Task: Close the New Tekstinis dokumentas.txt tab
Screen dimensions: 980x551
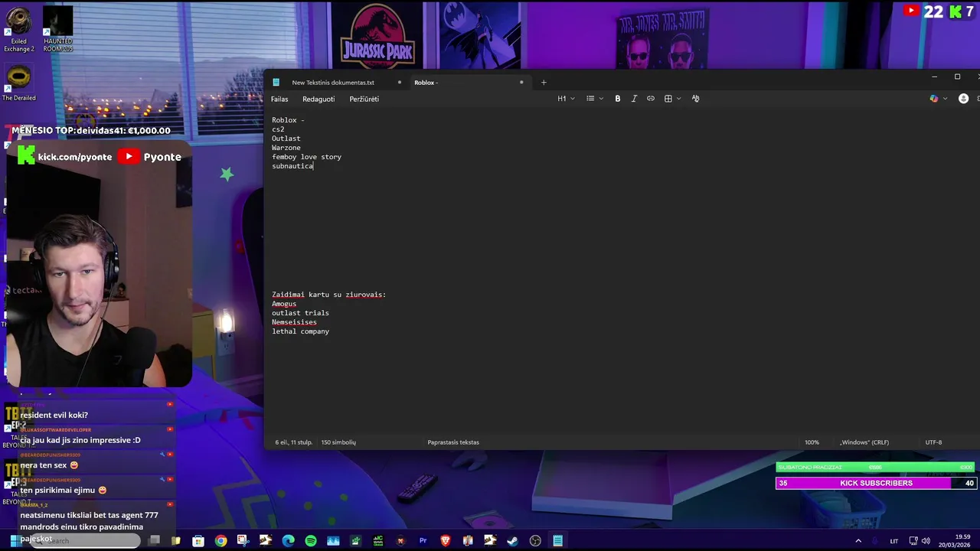Action: click(399, 83)
